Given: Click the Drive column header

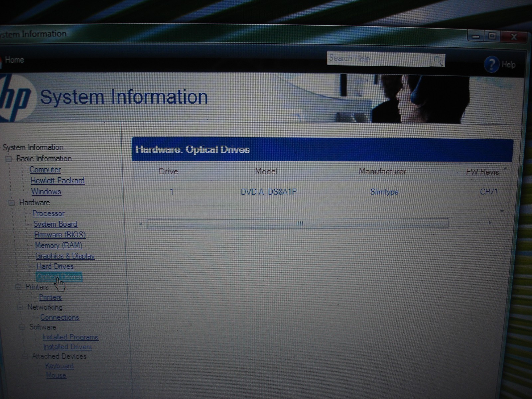Looking at the screenshot, I should [x=169, y=172].
